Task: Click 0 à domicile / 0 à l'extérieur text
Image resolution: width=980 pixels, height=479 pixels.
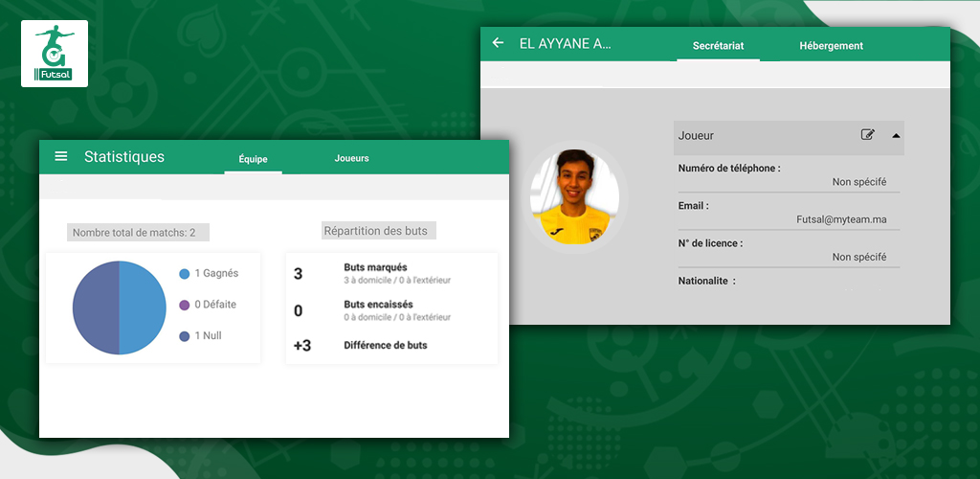Action: (x=397, y=317)
